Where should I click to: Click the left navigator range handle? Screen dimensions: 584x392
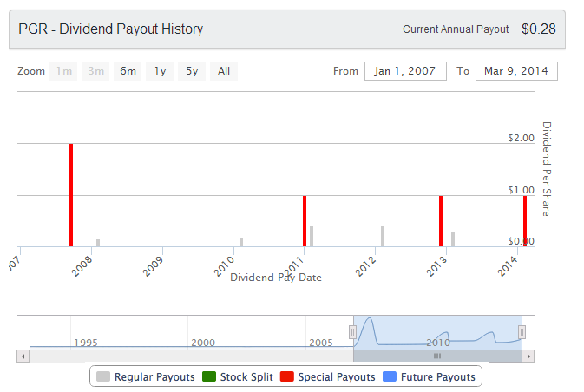[352, 332]
